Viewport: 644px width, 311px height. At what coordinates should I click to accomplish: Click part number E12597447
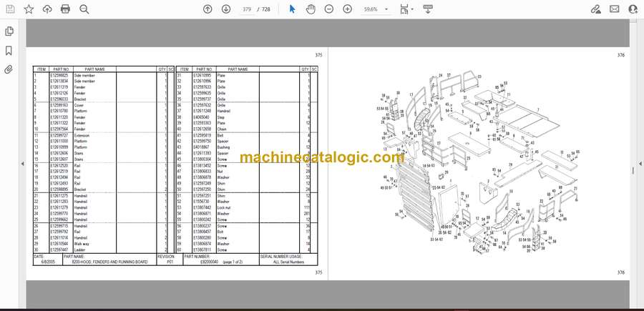tap(59, 250)
